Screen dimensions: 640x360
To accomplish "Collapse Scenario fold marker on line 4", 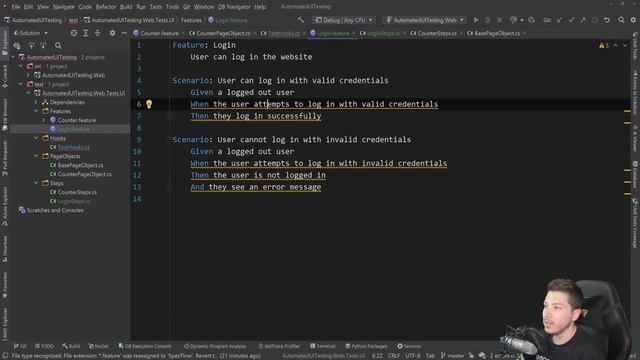I will (170, 80).
